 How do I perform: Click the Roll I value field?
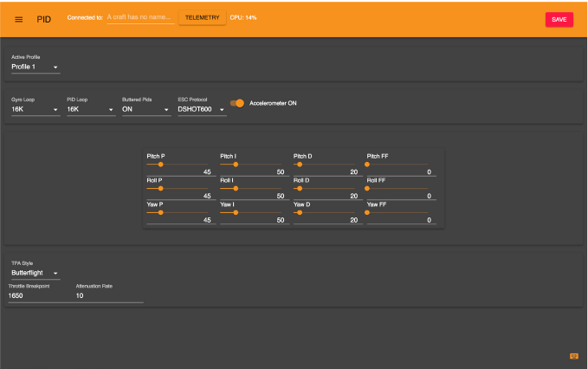point(255,196)
